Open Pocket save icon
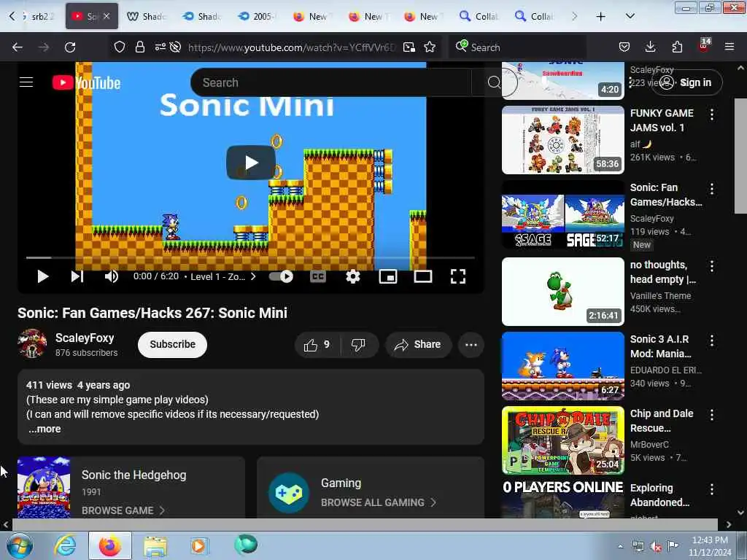This screenshot has height=560, width=747. pos(624,47)
